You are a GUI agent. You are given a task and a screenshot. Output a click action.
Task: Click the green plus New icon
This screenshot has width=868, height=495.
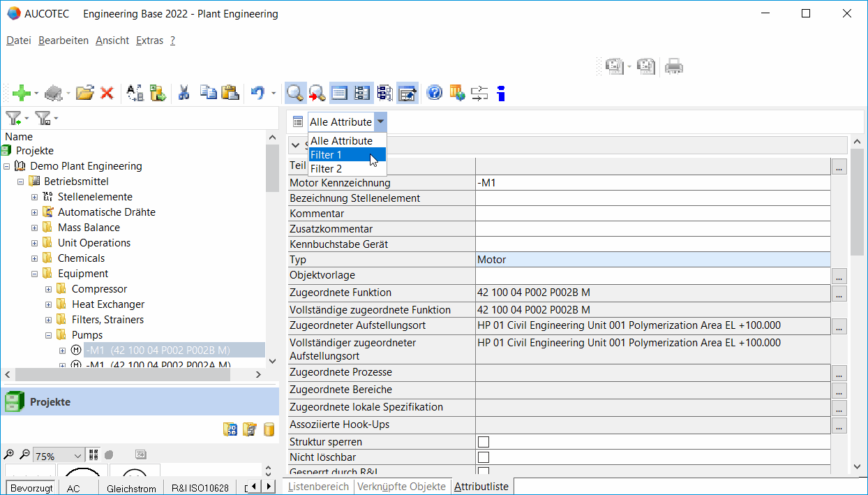[21, 93]
